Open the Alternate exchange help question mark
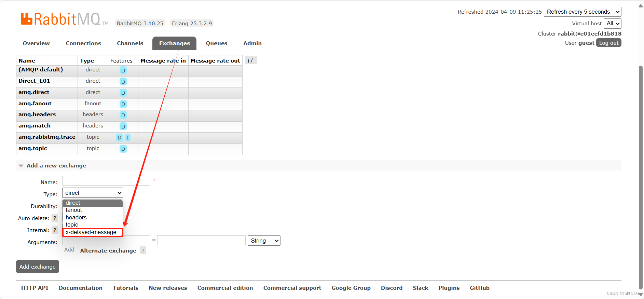 pyautogui.click(x=143, y=250)
